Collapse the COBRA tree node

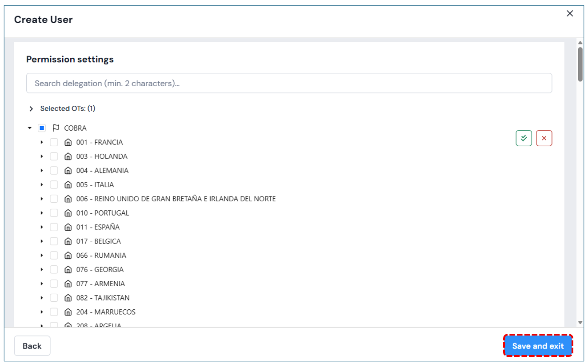point(30,128)
